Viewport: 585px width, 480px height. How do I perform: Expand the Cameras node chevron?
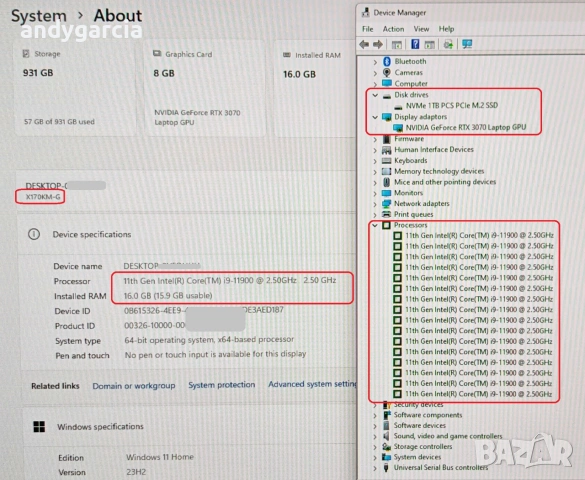[375, 73]
